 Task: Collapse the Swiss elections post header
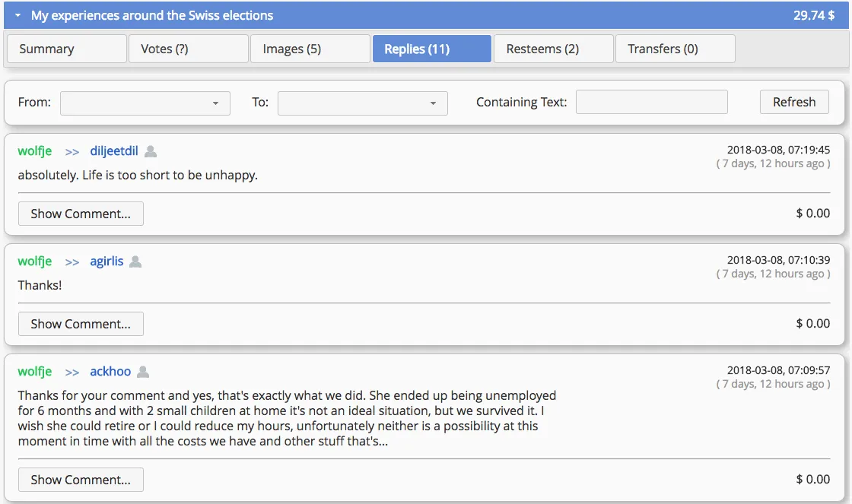pyautogui.click(x=17, y=15)
